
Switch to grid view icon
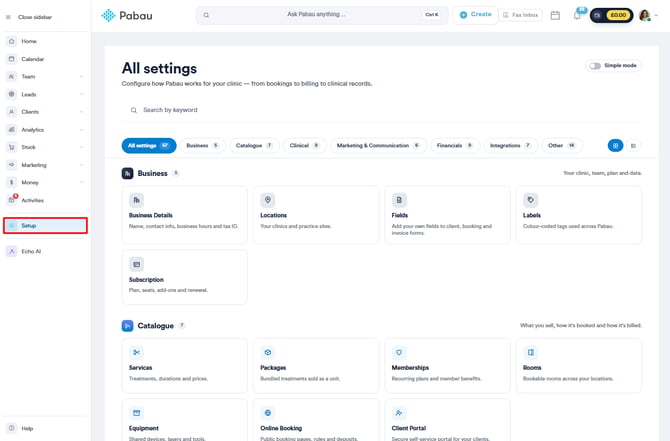(x=615, y=146)
